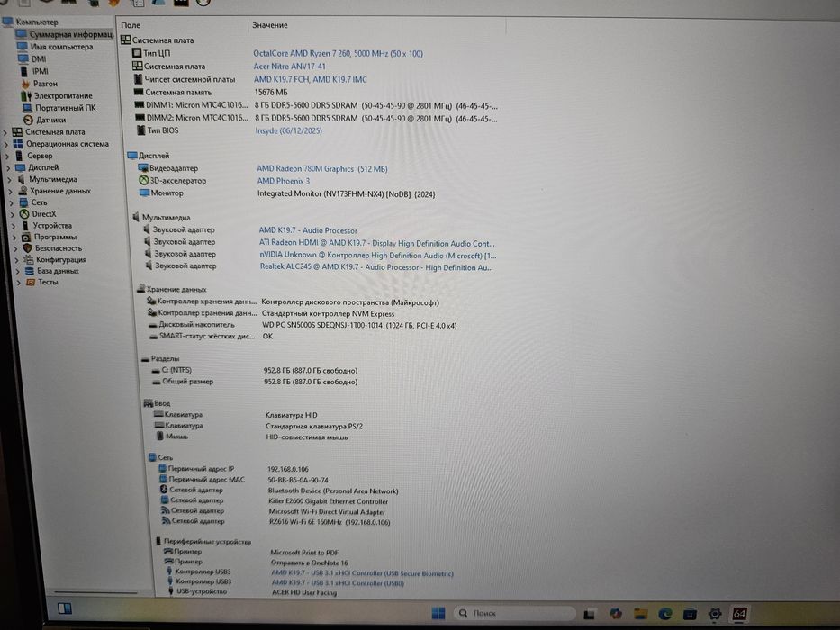Select the Microsoft Print to PDF row
The height and width of the screenshot is (630, 840).
click(250, 552)
